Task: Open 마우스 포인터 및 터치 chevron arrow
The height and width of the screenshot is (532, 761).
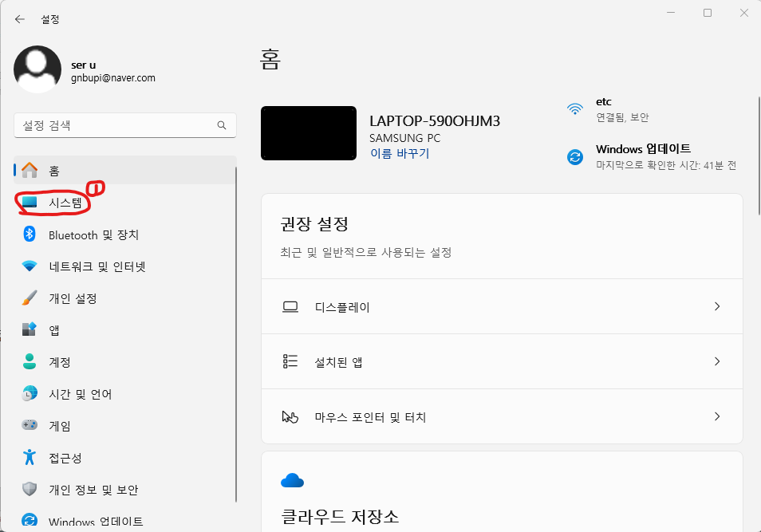Action: pyautogui.click(x=717, y=416)
